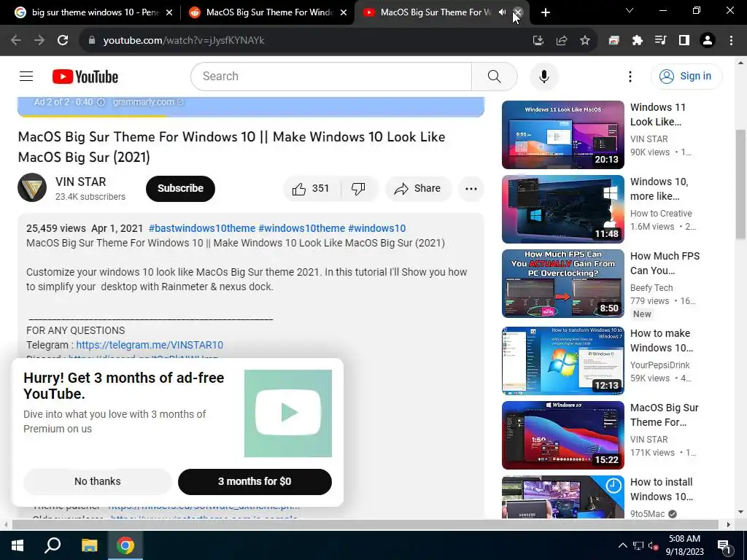Screen dimensions: 747x560
Task: Open more actions ellipsis under video
Action: point(471,189)
